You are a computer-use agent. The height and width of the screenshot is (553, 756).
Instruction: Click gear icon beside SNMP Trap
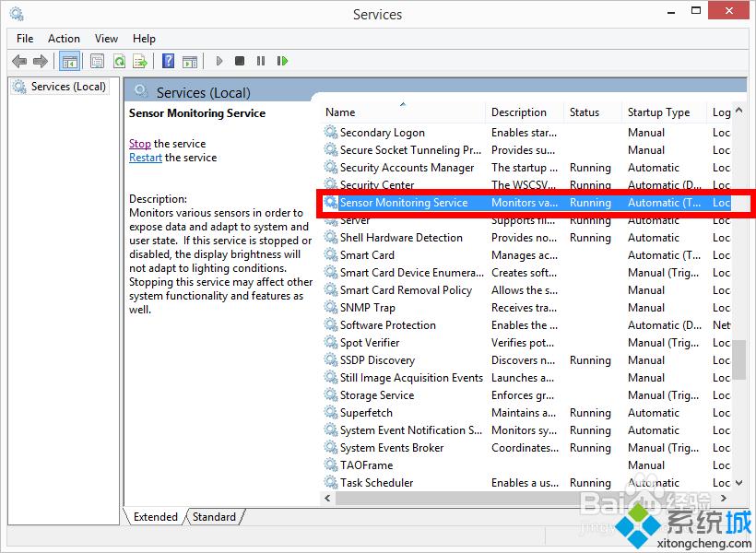331,307
